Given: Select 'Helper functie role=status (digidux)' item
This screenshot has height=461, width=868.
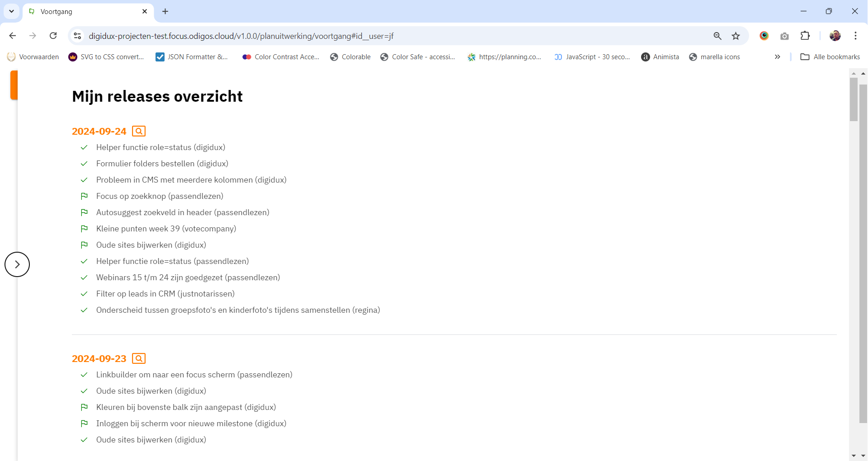Looking at the screenshot, I should [160, 147].
